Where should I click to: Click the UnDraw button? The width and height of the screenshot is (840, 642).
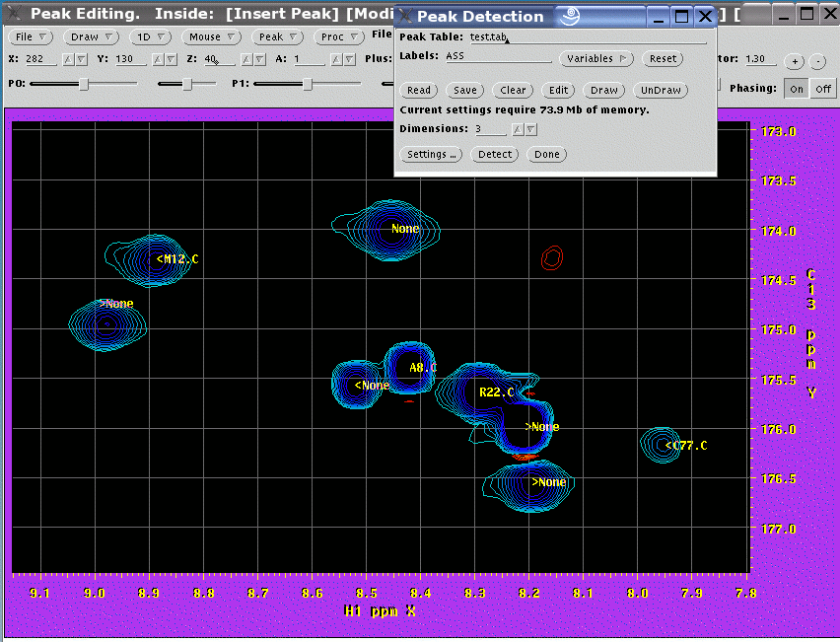661,90
